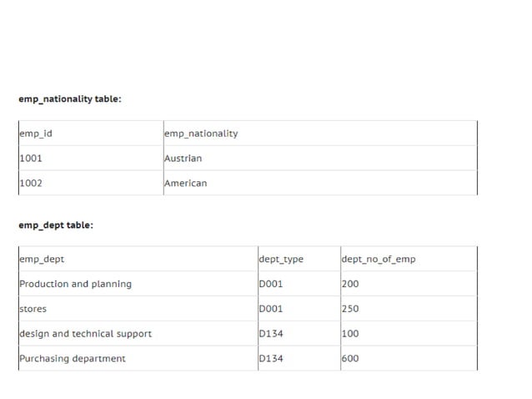532x399 pixels.
Task: Select the cell showing 250 employees
Action: (x=350, y=309)
